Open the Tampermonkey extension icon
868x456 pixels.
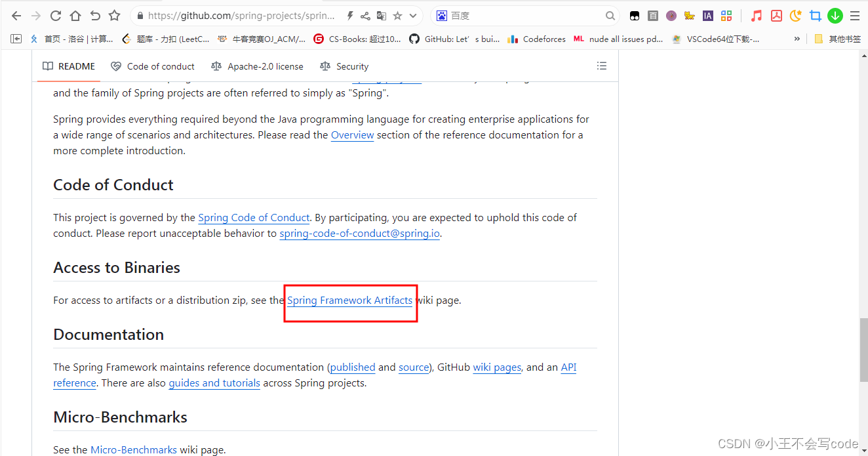(x=635, y=16)
